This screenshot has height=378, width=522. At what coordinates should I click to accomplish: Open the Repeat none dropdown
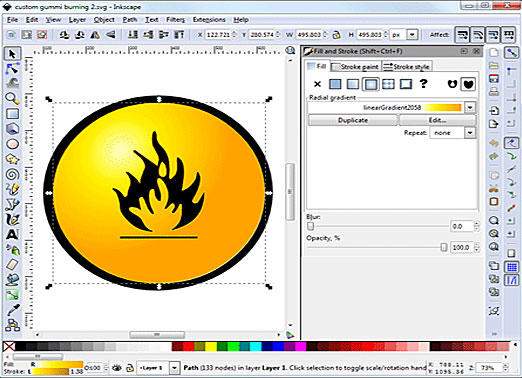click(x=470, y=133)
